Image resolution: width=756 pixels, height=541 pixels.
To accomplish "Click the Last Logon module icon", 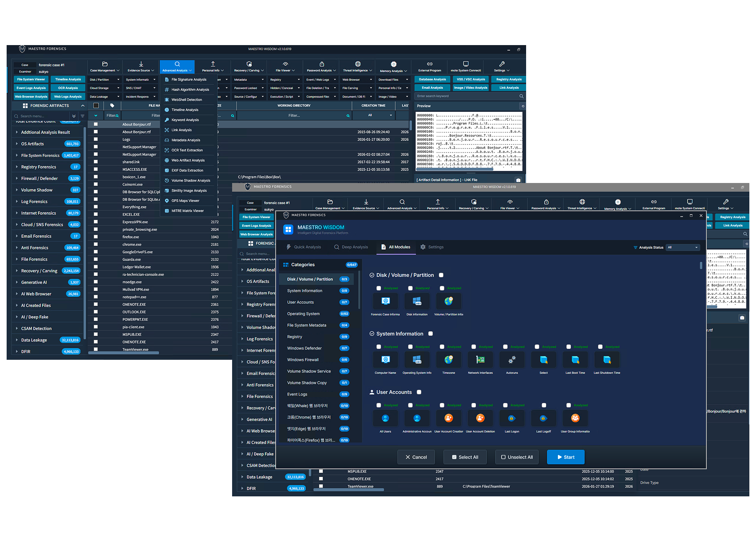I will click(512, 418).
